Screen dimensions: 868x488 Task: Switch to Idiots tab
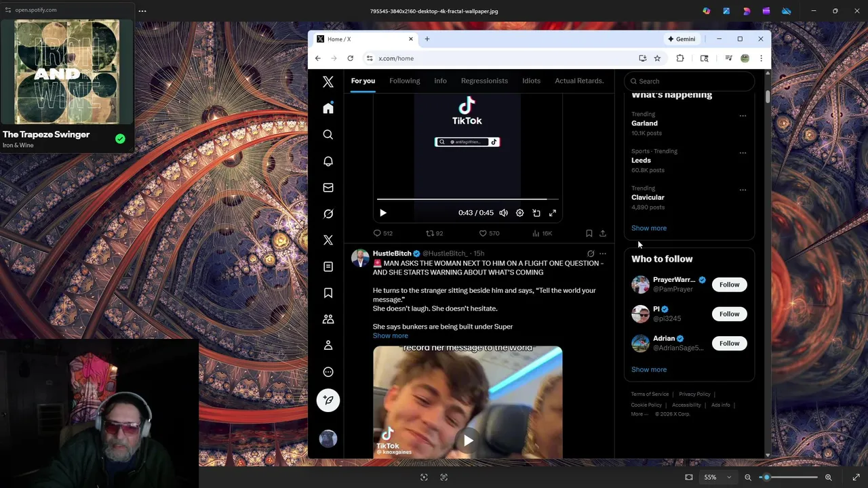tap(531, 81)
